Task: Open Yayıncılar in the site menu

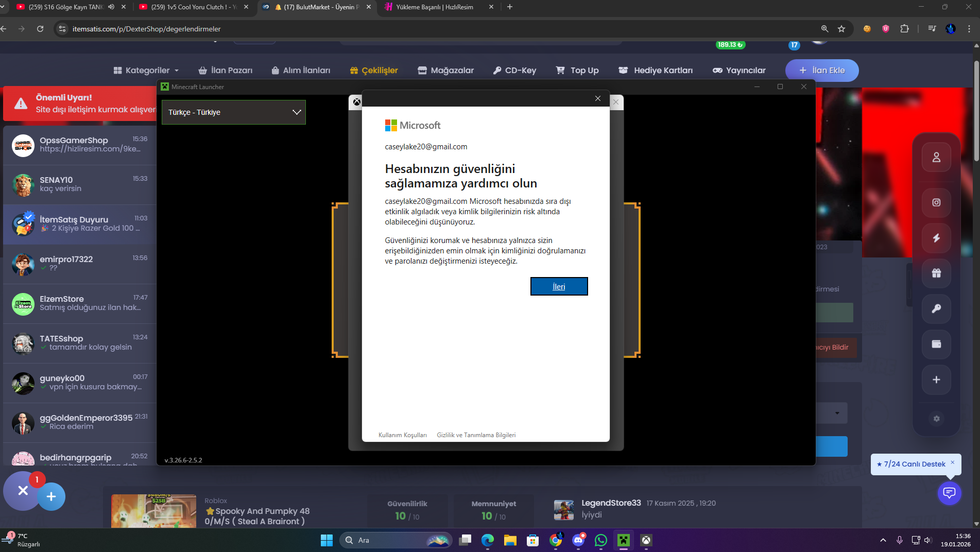Action: [x=739, y=71]
